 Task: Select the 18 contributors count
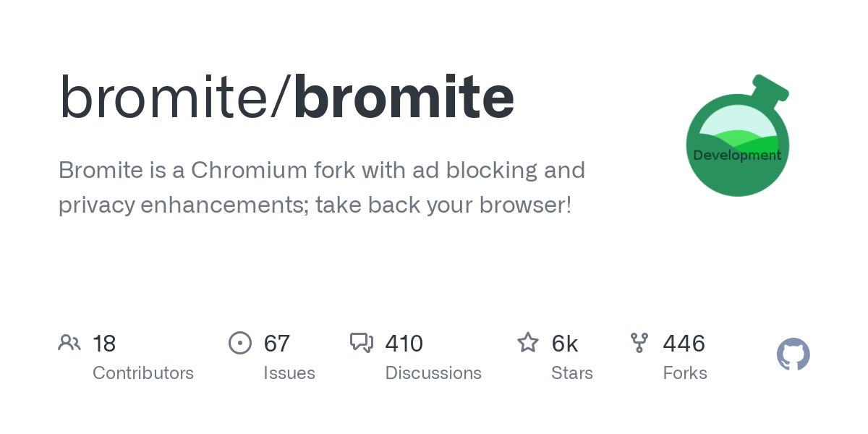tap(104, 343)
